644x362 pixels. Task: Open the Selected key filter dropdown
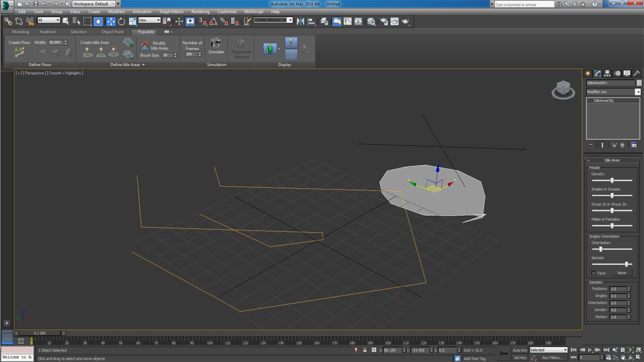click(x=548, y=350)
